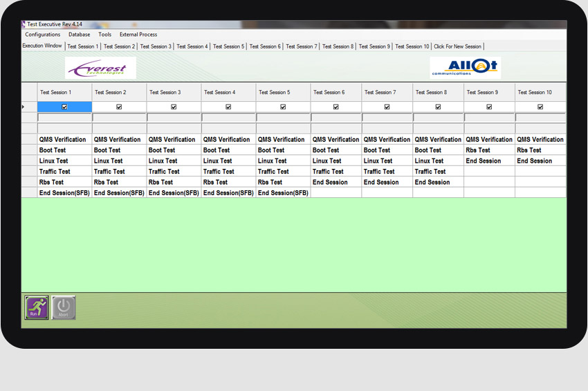The image size is (588, 391).
Task: Click the Test Executive title bar icon
Action: coord(24,24)
